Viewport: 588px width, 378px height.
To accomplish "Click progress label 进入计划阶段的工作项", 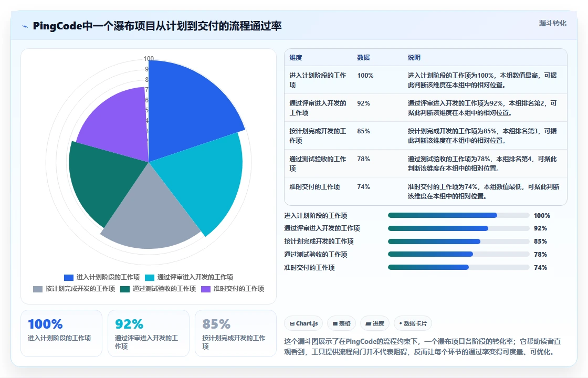I will [x=316, y=216].
